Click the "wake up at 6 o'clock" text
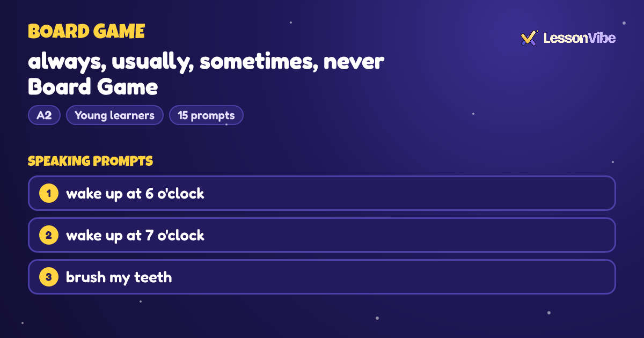 click(x=135, y=194)
